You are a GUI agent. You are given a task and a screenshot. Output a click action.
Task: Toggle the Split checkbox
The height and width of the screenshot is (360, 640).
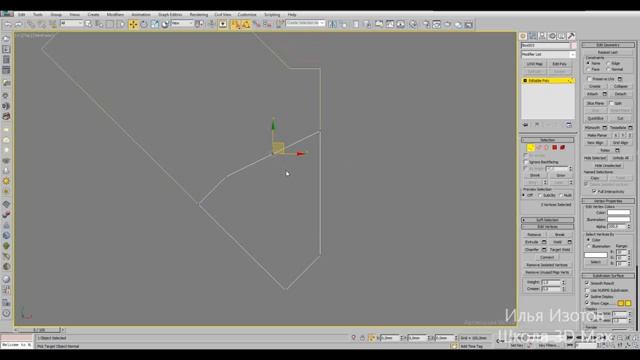(611, 103)
